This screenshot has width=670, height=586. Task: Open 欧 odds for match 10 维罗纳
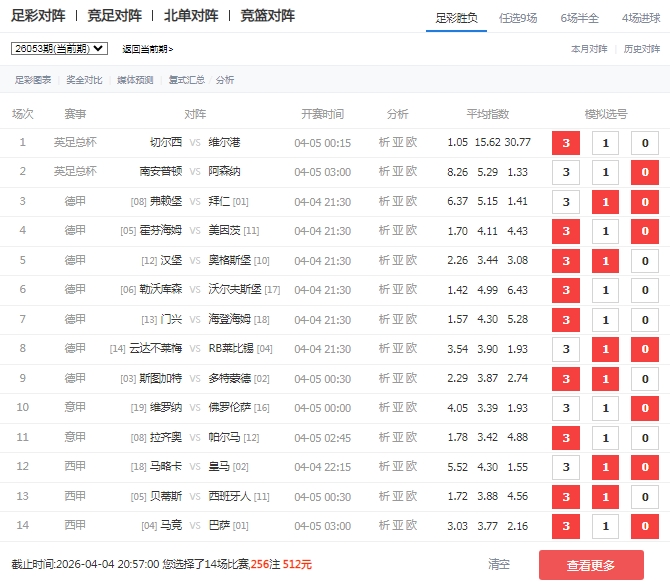click(412, 408)
